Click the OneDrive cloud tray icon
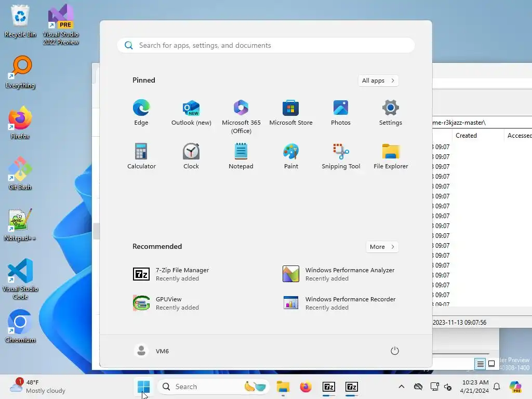Screen dimensions: 532x399 coord(418,387)
